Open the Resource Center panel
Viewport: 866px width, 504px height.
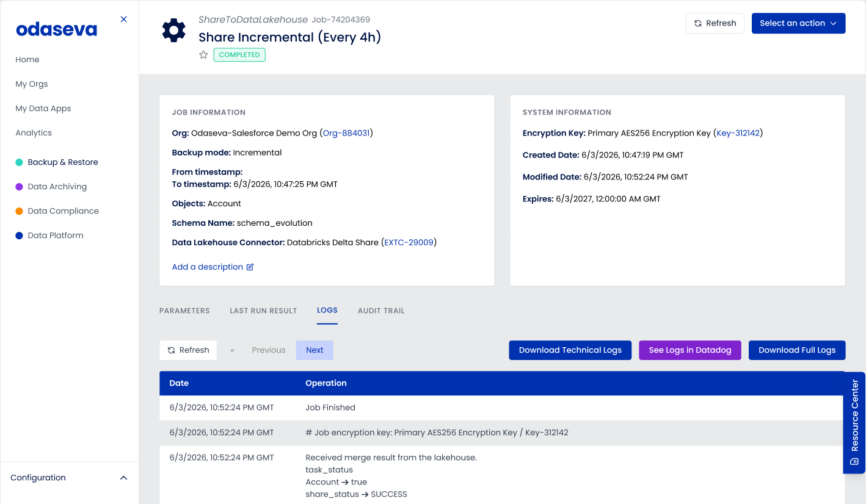coord(854,422)
